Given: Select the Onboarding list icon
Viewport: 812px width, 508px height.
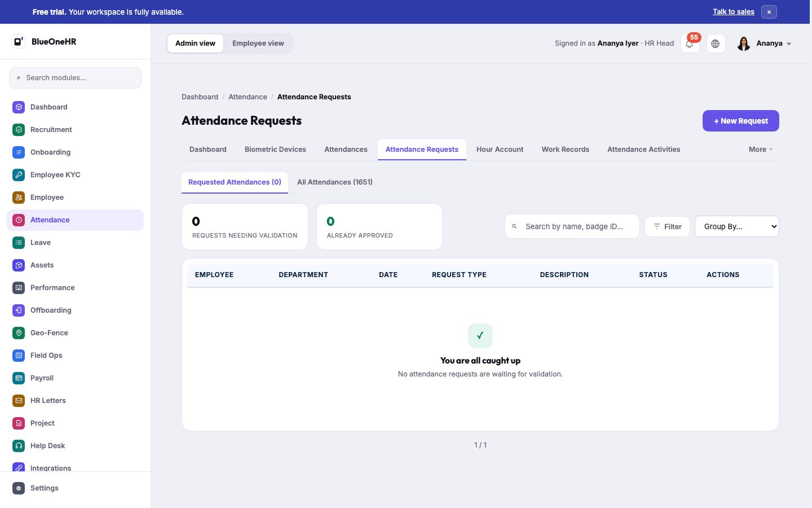Looking at the screenshot, I should (19, 152).
